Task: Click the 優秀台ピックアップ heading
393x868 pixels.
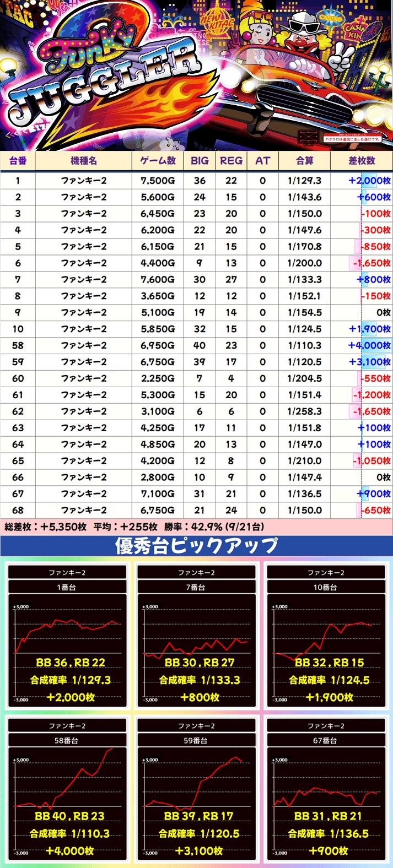Action: click(196, 546)
